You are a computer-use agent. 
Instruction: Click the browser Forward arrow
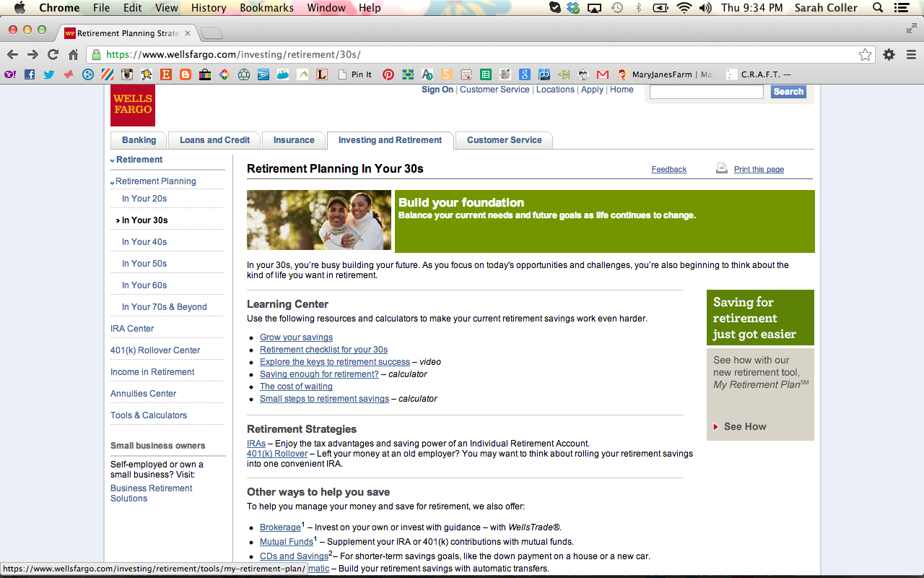[x=32, y=54]
